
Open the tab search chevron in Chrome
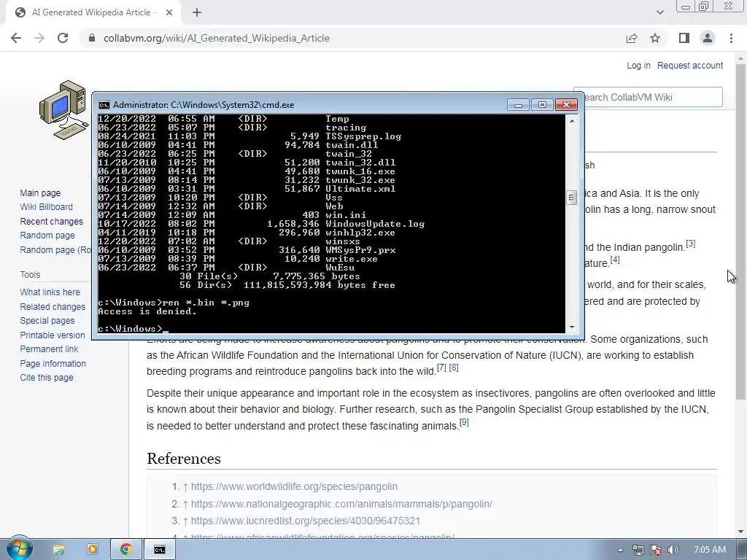(659, 12)
